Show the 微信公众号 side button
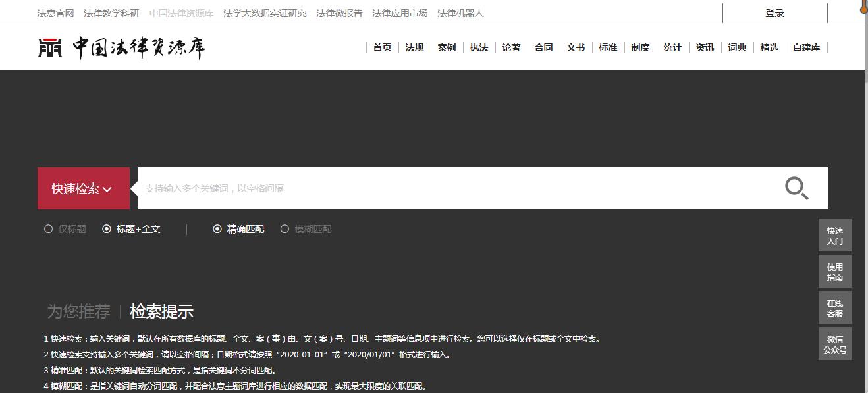This screenshot has width=868, height=393. point(835,344)
